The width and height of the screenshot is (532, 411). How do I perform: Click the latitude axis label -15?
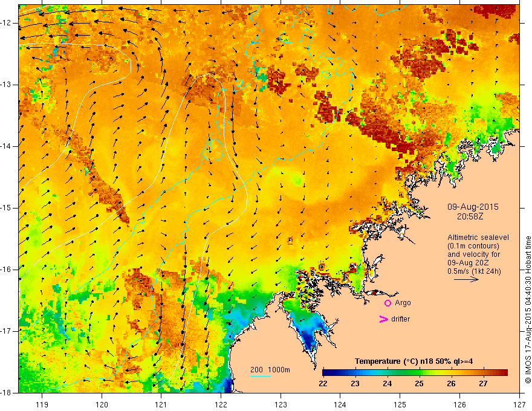click(x=7, y=208)
